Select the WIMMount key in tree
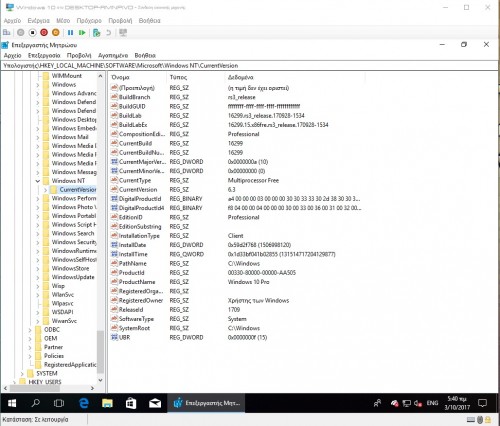Screen dimensions: 500x426 pos(67,76)
